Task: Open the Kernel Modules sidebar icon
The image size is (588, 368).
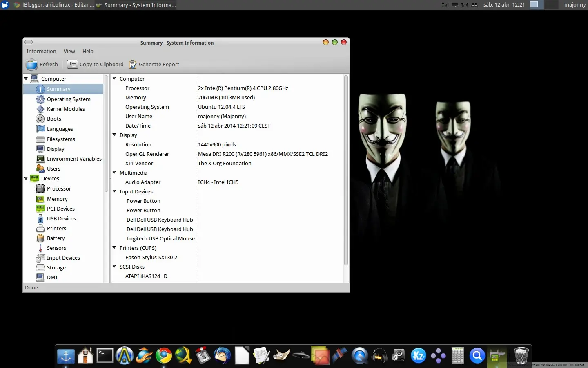Action: (40, 109)
